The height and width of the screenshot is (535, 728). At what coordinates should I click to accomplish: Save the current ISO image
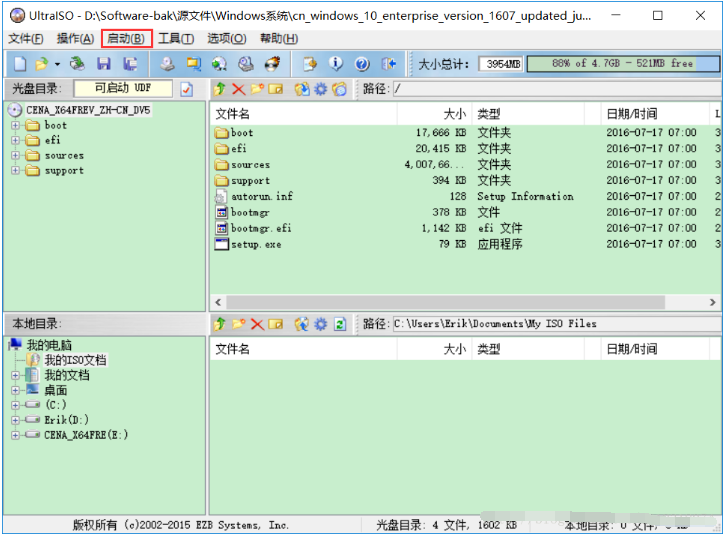[x=104, y=64]
